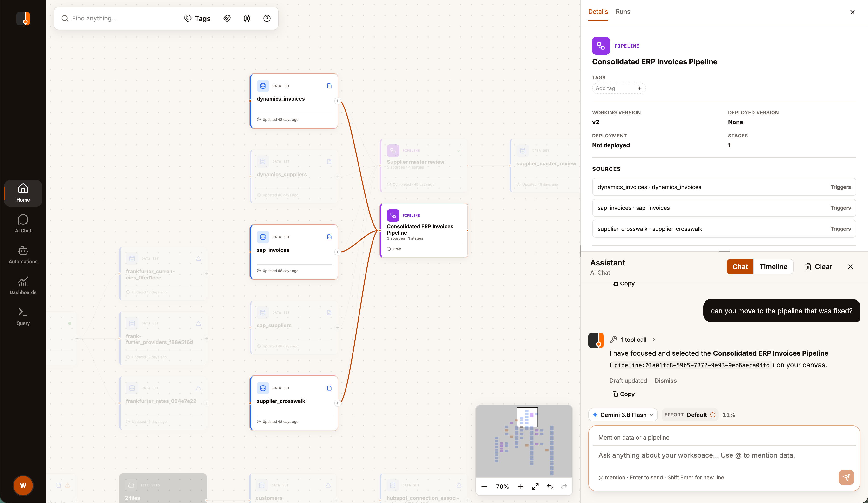Viewport: 868px width, 503px height.
Task: Open document icon on sap_invoices card
Action: click(x=329, y=237)
